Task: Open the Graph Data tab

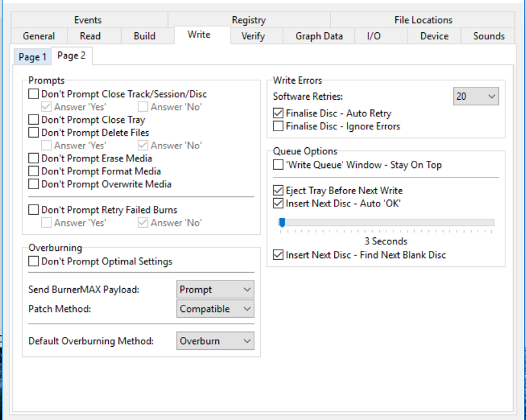Action: [x=319, y=36]
